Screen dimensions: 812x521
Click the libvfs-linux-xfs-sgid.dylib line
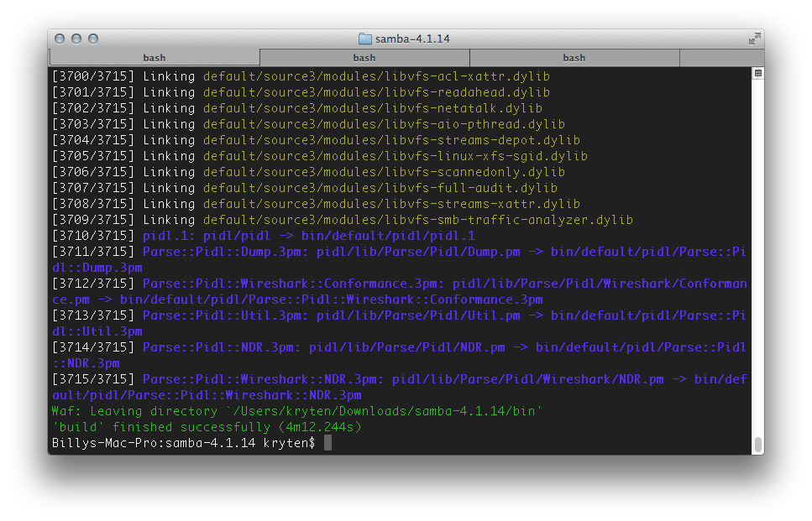(320, 156)
